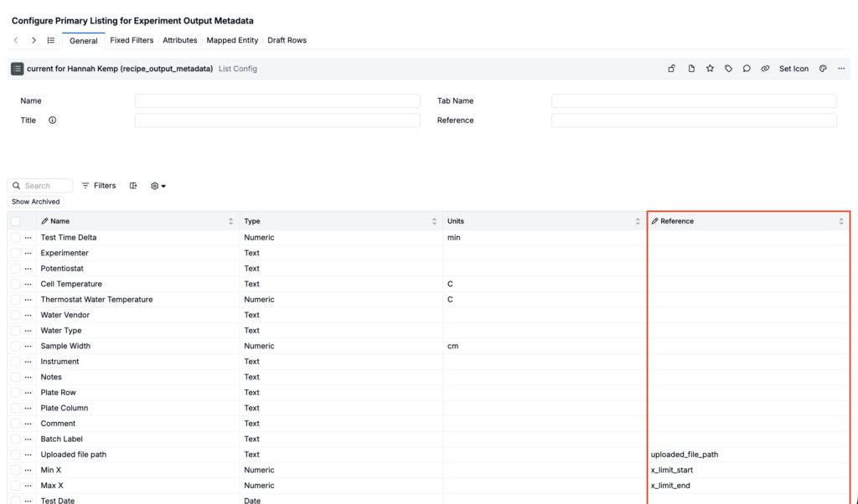
Task: Open row menu for Batch Label
Action: pos(28,439)
